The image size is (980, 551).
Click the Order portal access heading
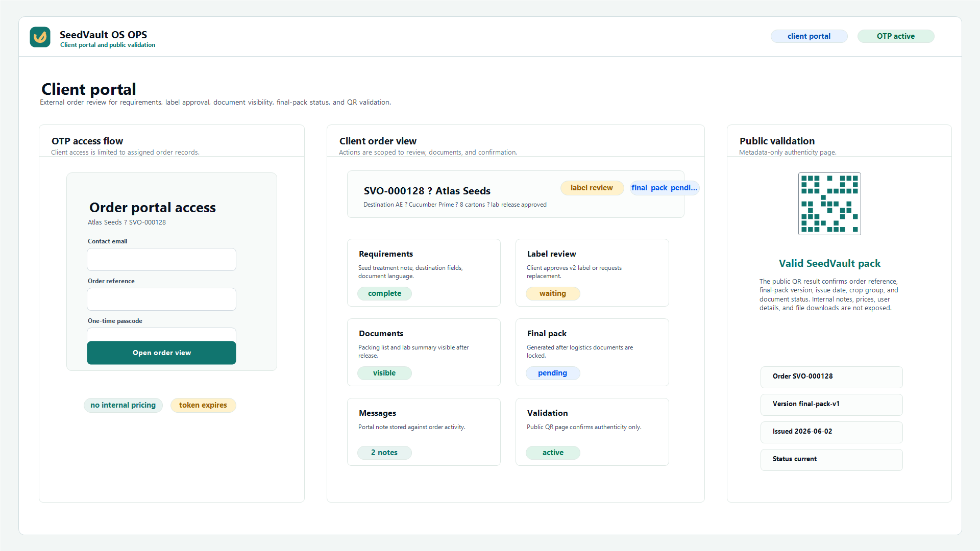(152, 207)
